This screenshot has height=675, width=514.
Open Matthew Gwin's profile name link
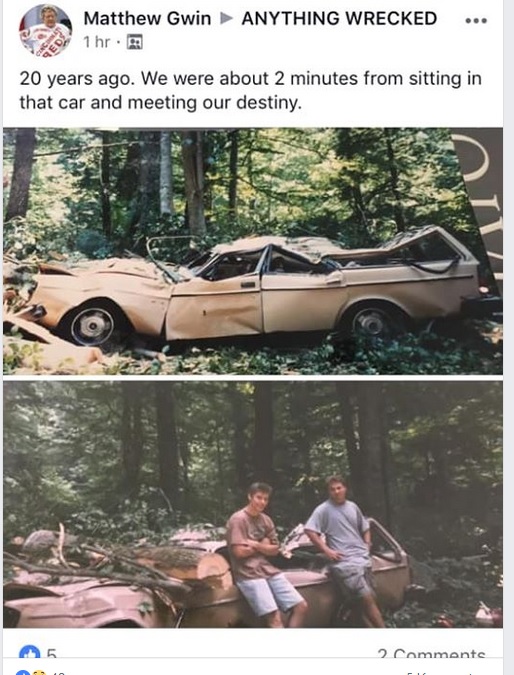147,19
